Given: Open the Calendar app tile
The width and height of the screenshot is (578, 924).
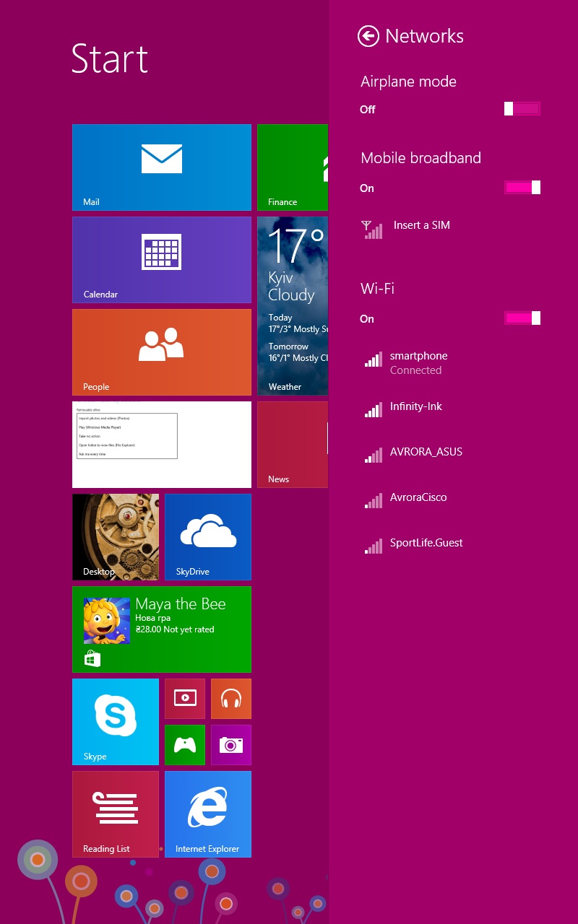Looking at the screenshot, I should pyautogui.click(x=162, y=259).
